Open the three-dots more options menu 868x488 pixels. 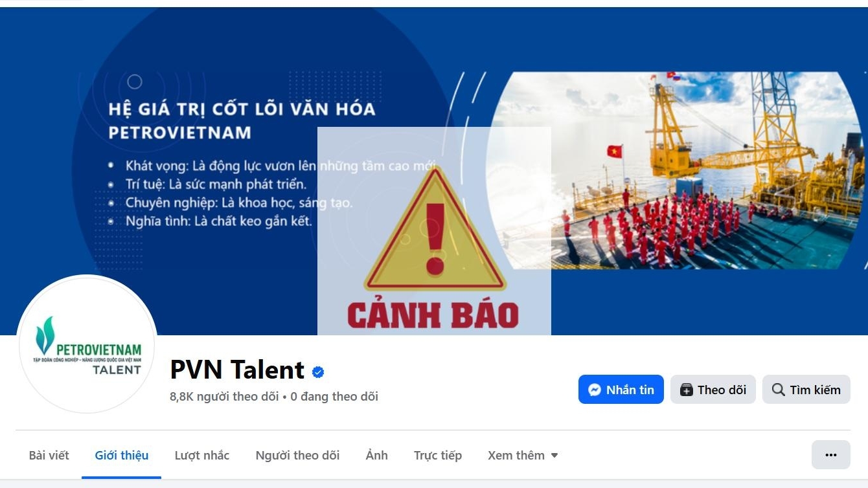pos(831,454)
